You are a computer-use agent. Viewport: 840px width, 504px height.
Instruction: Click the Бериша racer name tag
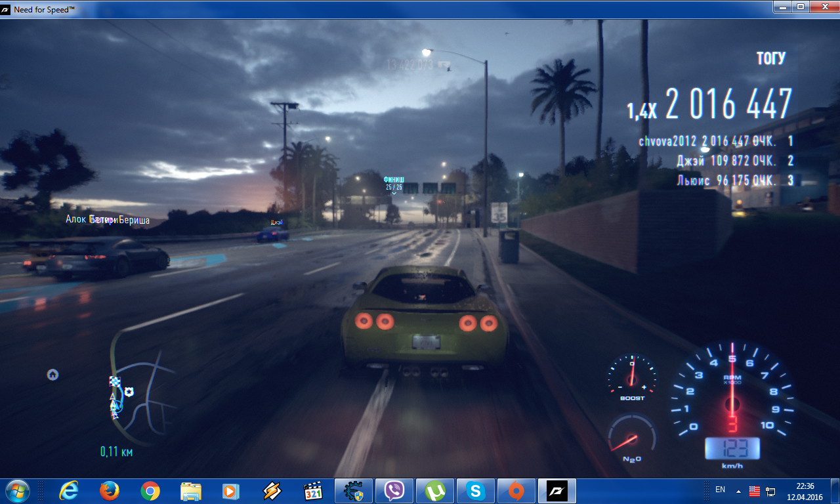(134, 220)
